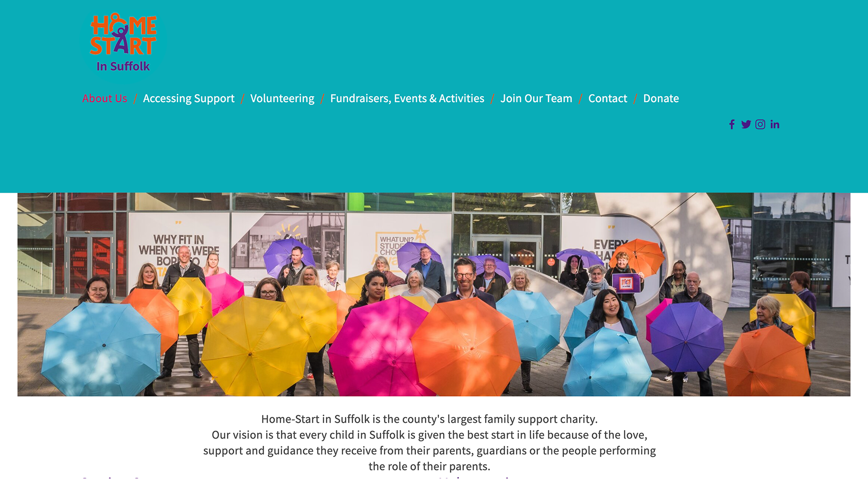Open the LinkedIn icon

(775, 124)
